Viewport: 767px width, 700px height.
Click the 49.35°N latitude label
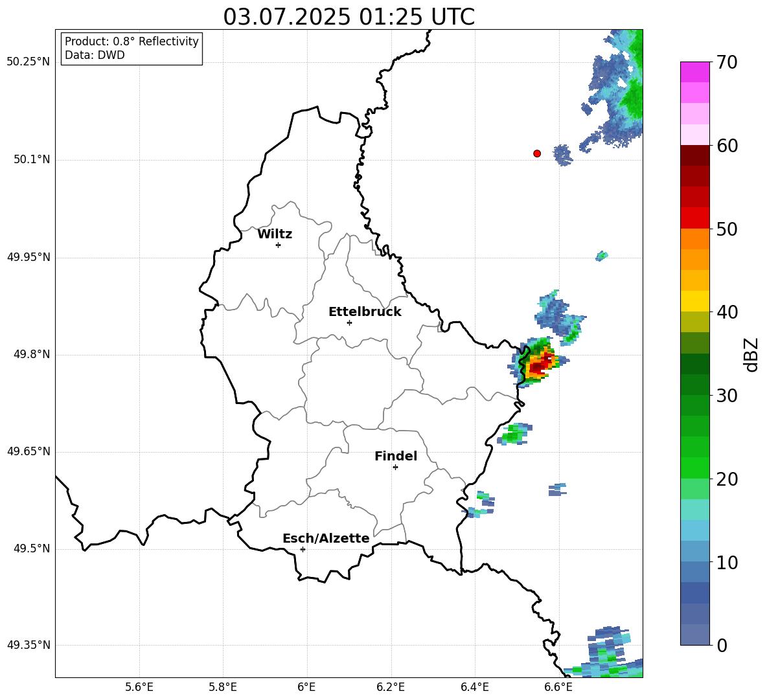(x=29, y=645)
